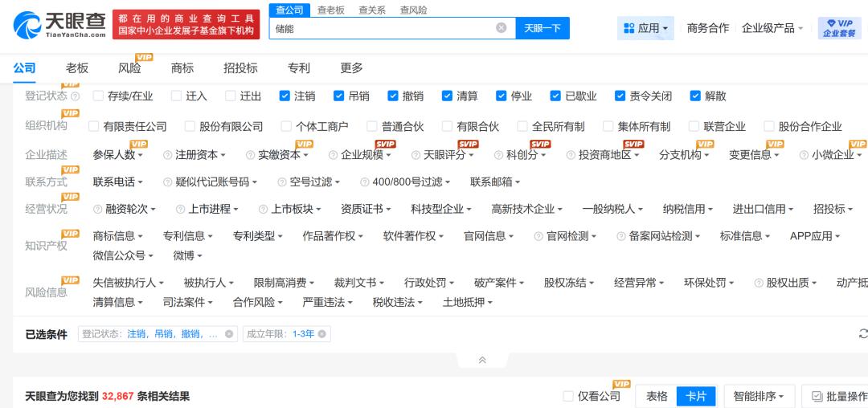
Task: Click the red banner advertisement
Action: tap(186, 24)
